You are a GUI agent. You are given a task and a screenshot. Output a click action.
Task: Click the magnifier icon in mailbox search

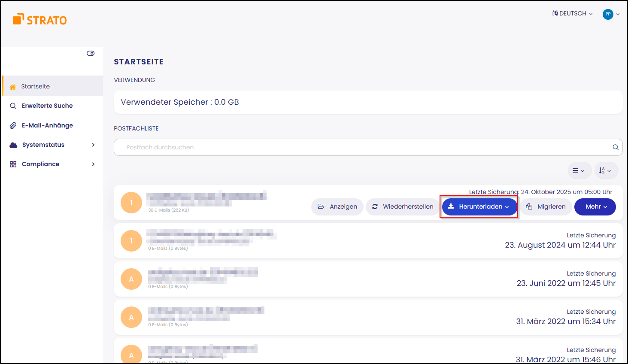click(x=615, y=147)
